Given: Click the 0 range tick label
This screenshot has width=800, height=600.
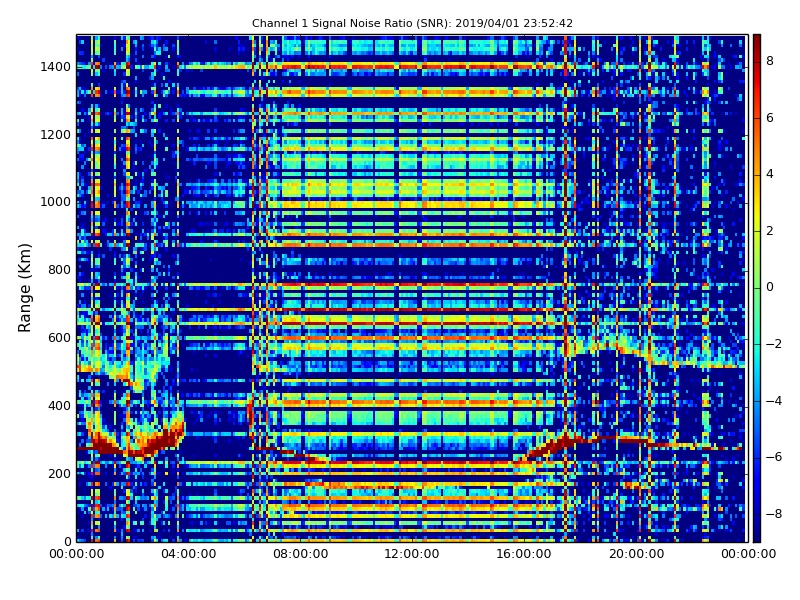Looking at the screenshot, I should pyautogui.click(x=67, y=541).
